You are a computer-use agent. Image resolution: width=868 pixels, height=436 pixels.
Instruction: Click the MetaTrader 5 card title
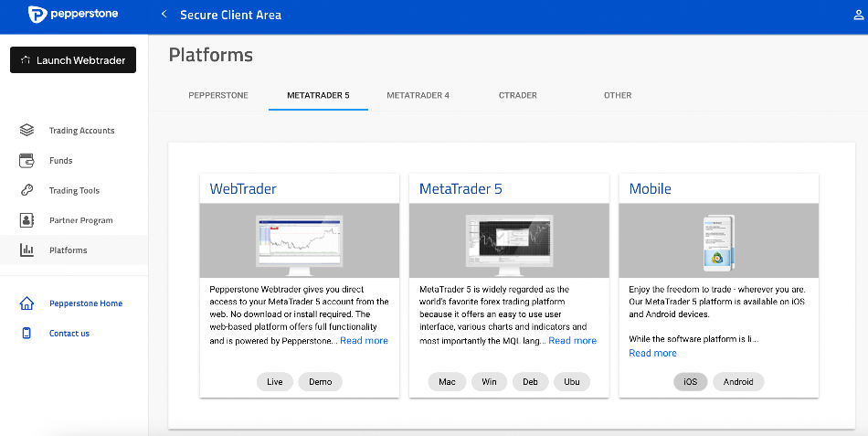460,189
